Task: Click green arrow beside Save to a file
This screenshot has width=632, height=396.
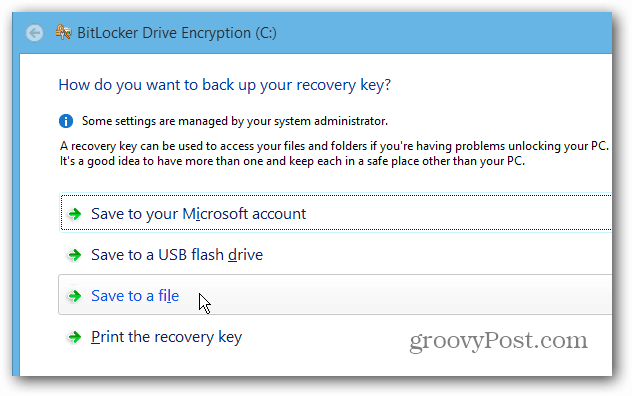Action: tap(75, 296)
